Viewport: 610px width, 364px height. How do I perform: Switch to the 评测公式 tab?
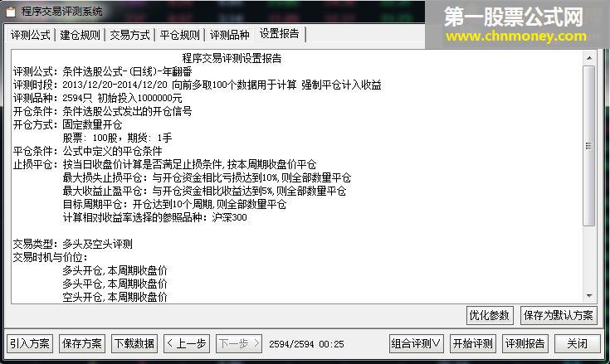point(31,35)
